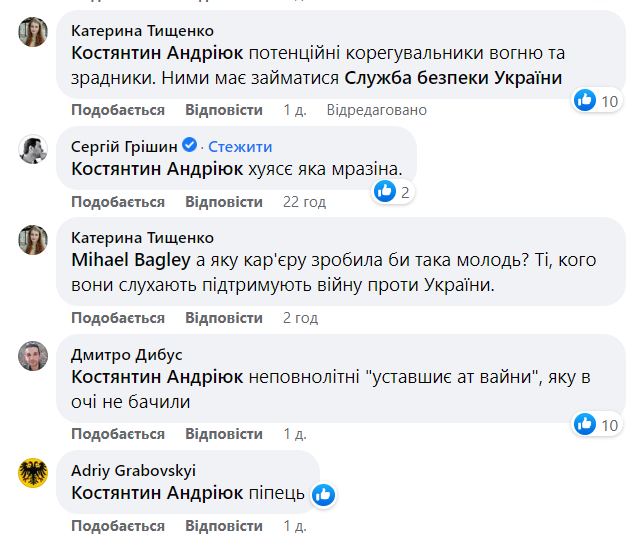
Task: Open Adriy Grabovskyi's eagle avatar
Action: click(x=33, y=473)
